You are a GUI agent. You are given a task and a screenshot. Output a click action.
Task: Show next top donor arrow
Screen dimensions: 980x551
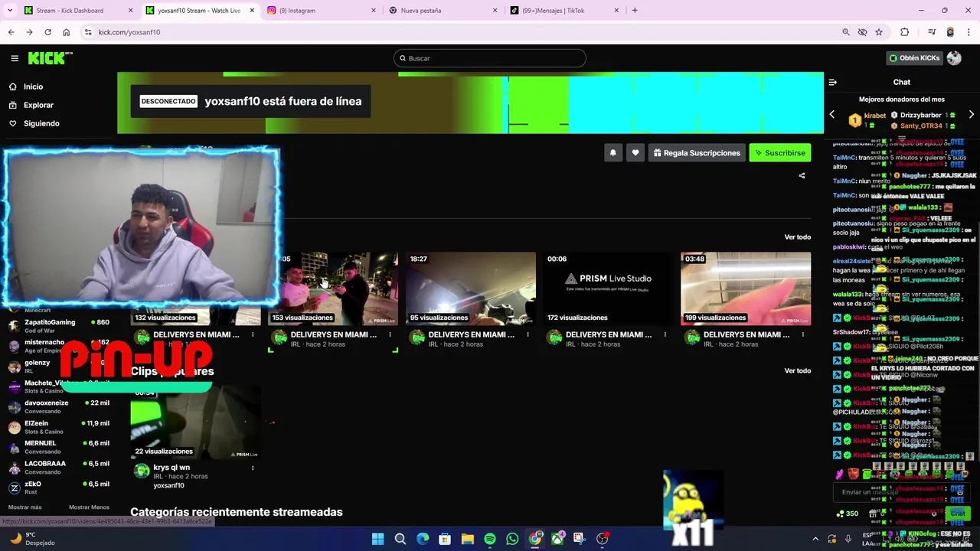coord(971,115)
